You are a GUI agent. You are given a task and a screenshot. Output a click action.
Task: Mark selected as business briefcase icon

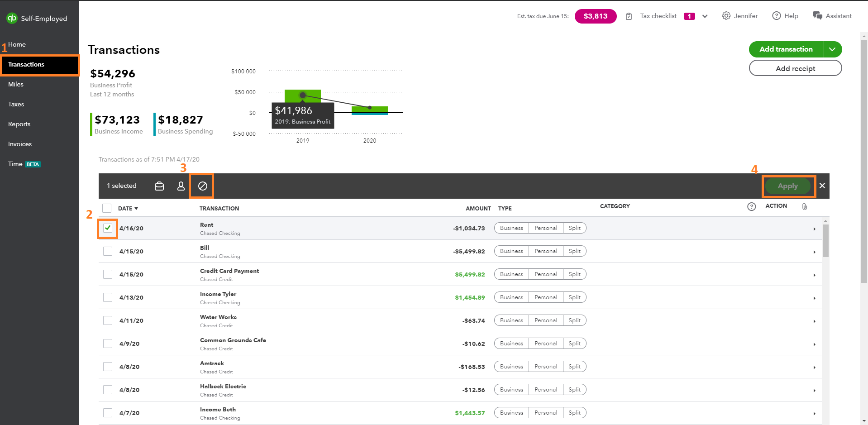click(x=159, y=186)
